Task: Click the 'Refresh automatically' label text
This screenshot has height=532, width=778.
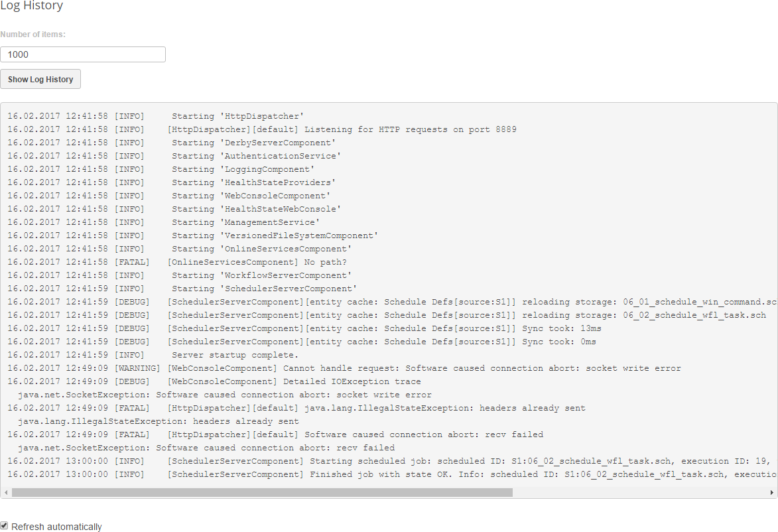Action: coord(56,527)
